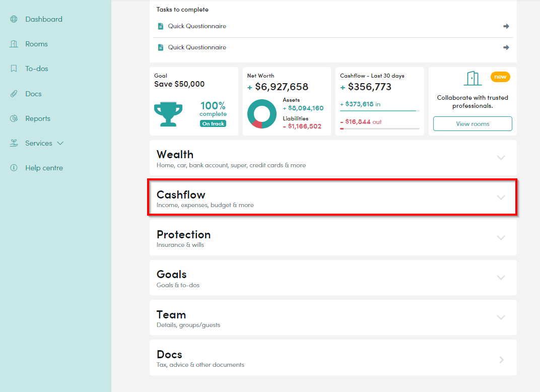The width and height of the screenshot is (540, 392).
Task: Click the View rooms button
Action: [x=472, y=123]
